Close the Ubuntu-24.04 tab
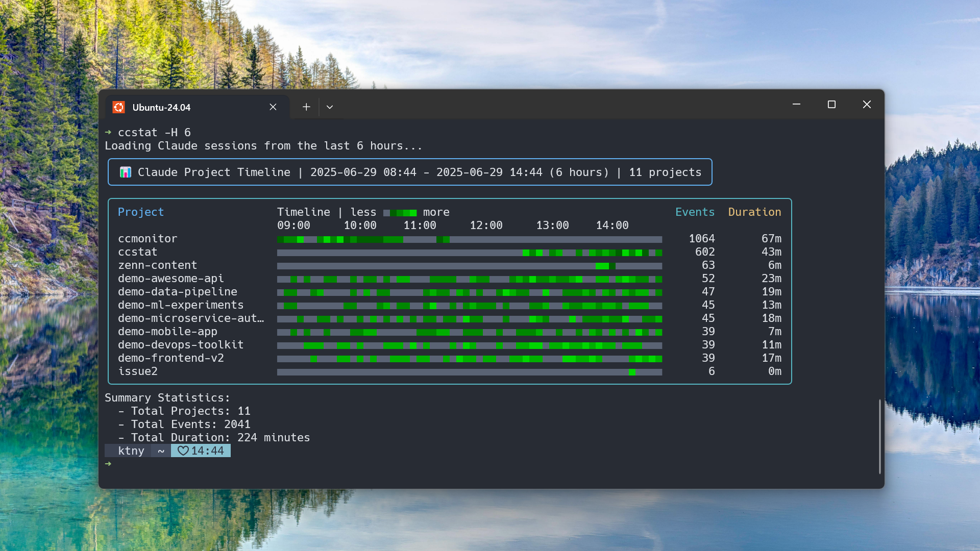 [x=273, y=107]
